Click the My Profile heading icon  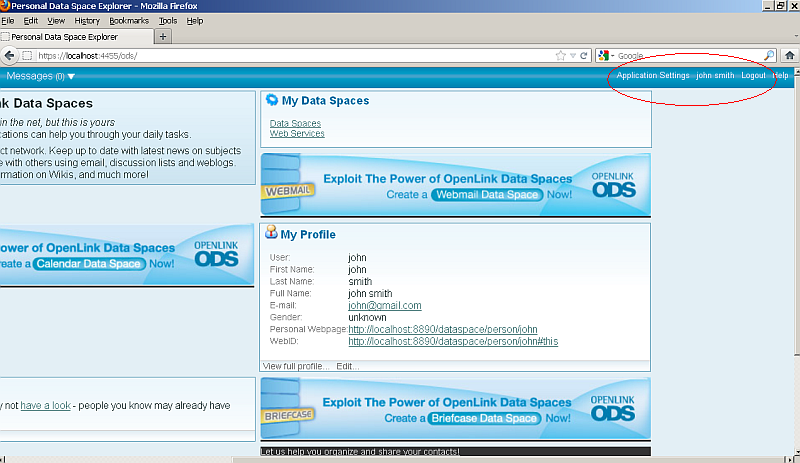[x=271, y=234]
